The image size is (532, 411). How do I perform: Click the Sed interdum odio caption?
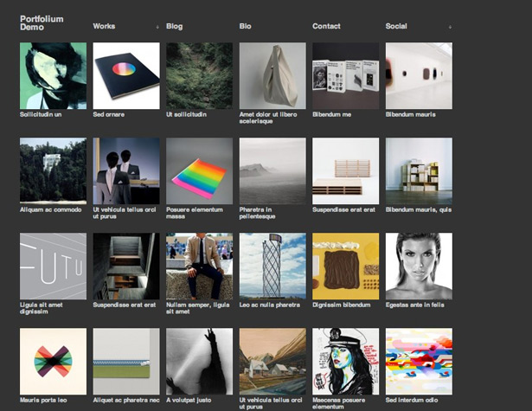click(412, 400)
